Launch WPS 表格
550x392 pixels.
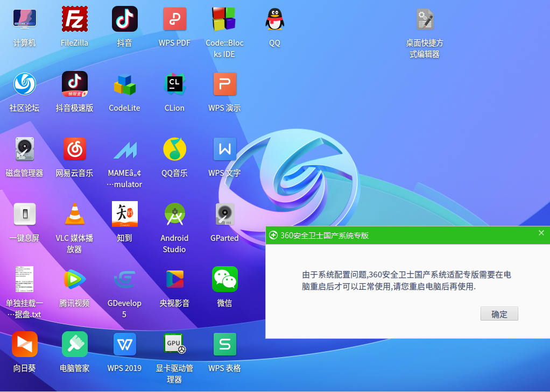tap(224, 344)
